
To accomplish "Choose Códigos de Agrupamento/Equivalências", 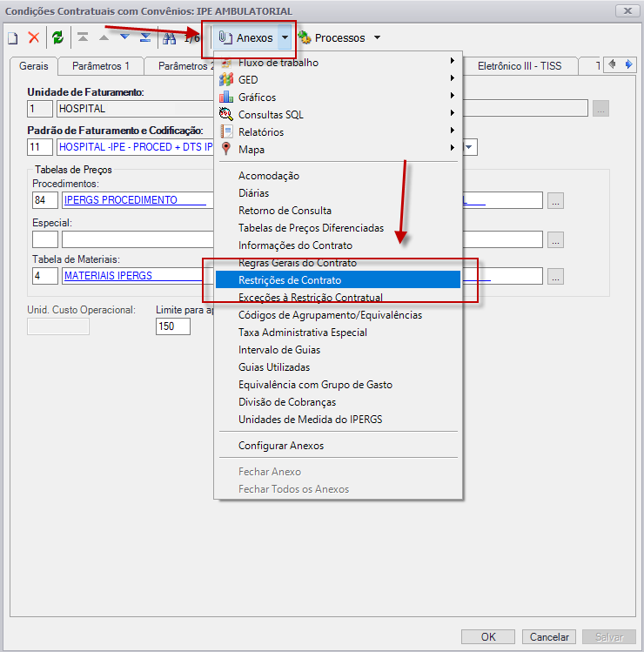I will pyautogui.click(x=338, y=315).
